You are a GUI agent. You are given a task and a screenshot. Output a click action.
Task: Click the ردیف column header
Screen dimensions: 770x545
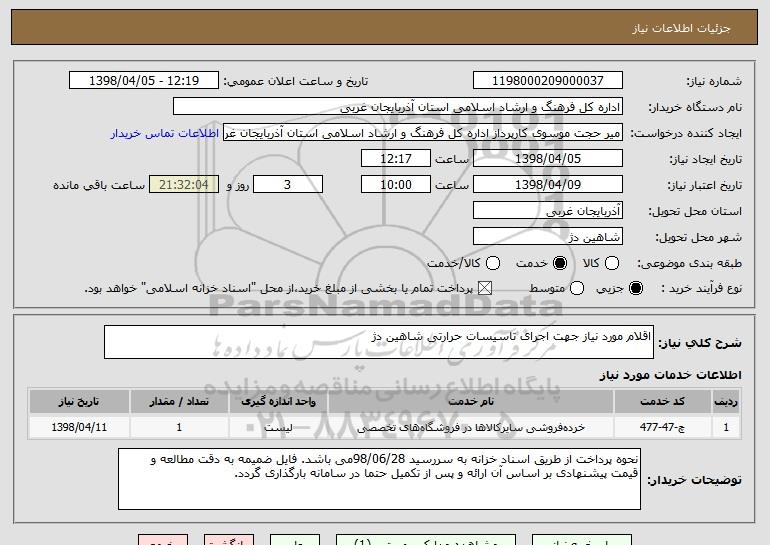(x=726, y=402)
